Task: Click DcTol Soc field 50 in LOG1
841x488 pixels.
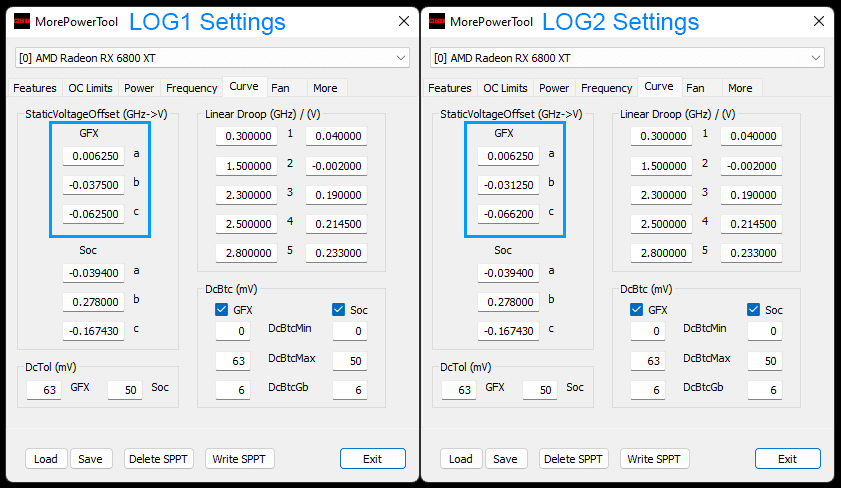Action: click(125, 390)
